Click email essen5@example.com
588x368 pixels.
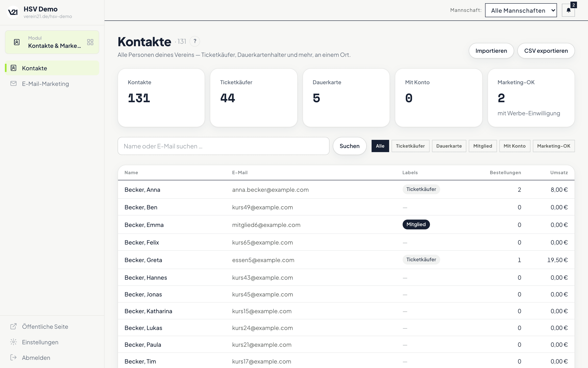point(263,260)
